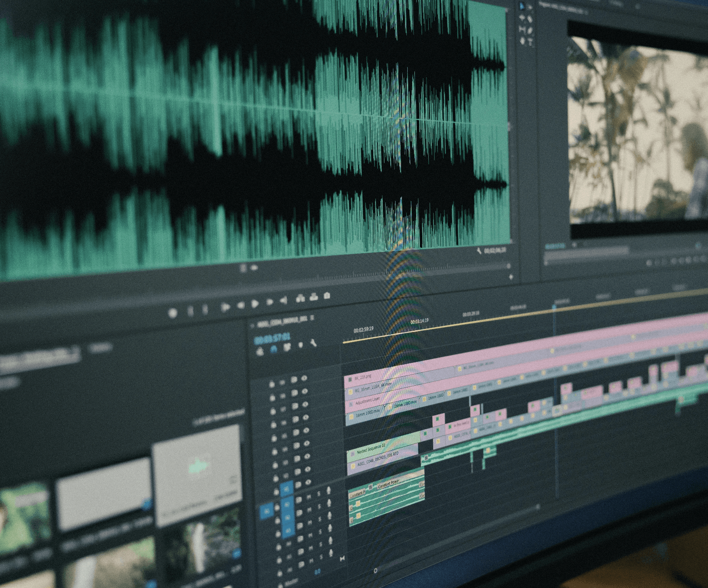Click the blue timeline timecode 00:03:57:01
Screen dimensions: 708x588
click(273, 338)
